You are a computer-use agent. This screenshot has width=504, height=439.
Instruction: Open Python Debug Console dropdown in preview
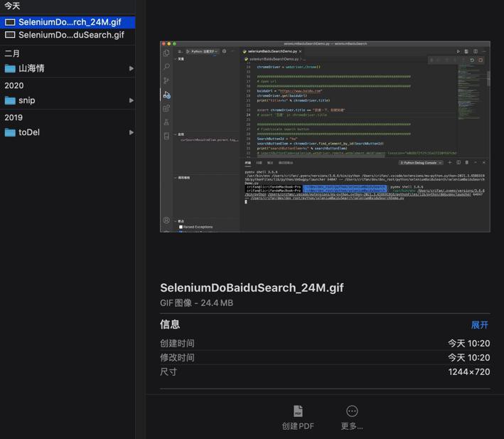[x=421, y=163]
